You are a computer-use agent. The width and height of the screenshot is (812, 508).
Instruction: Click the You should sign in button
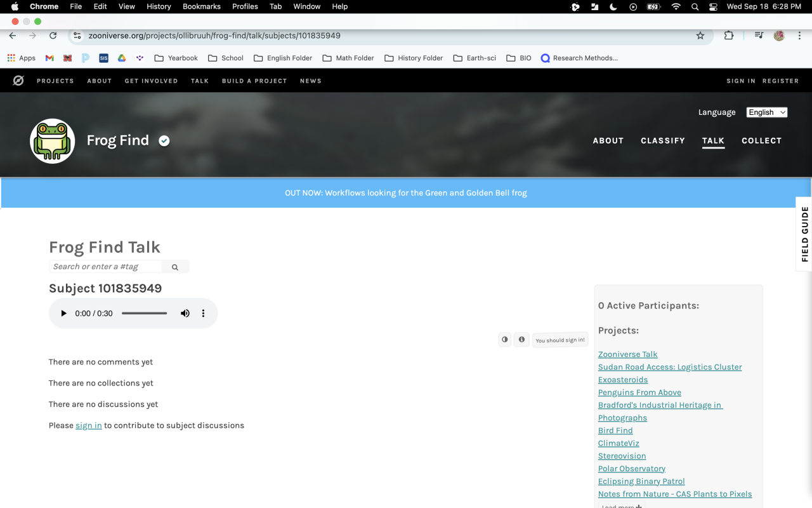coord(560,340)
